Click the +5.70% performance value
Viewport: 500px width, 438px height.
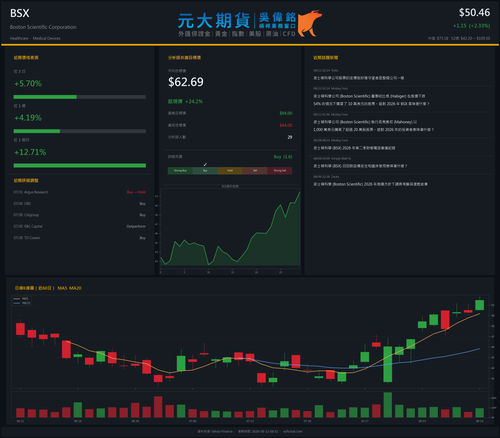[x=28, y=83]
